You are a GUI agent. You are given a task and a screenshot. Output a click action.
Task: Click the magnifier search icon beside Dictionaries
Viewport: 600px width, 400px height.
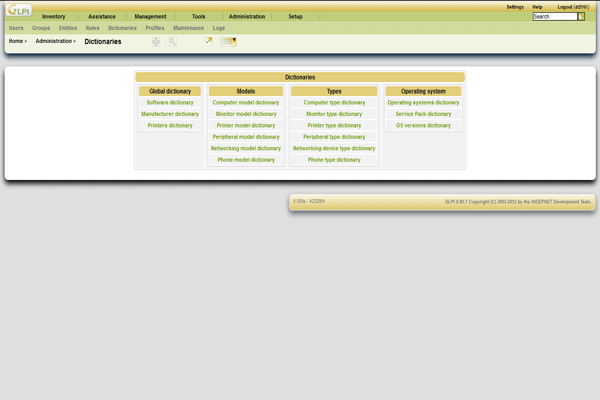(x=172, y=41)
